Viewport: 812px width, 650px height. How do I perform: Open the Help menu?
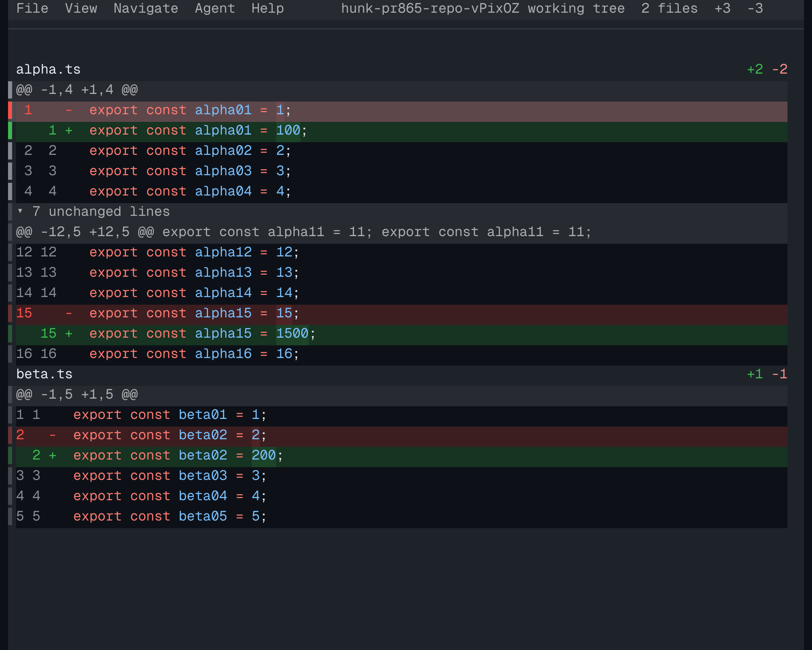point(268,8)
